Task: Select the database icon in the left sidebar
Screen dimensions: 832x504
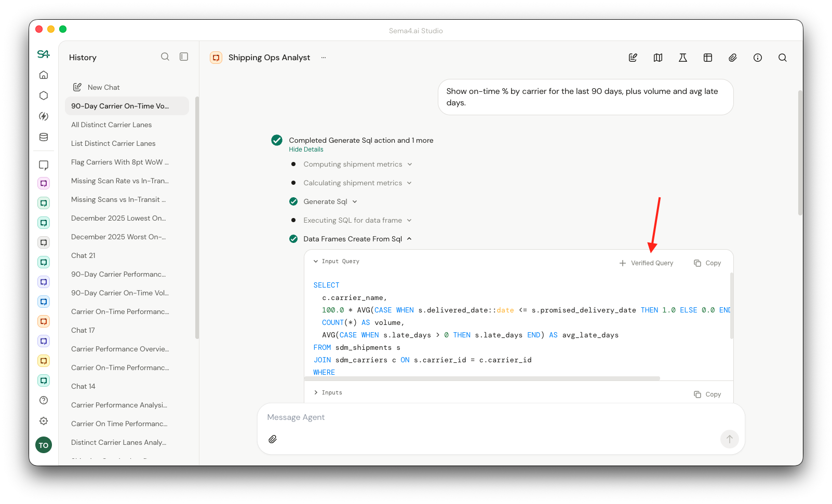Action: [x=44, y=137]
